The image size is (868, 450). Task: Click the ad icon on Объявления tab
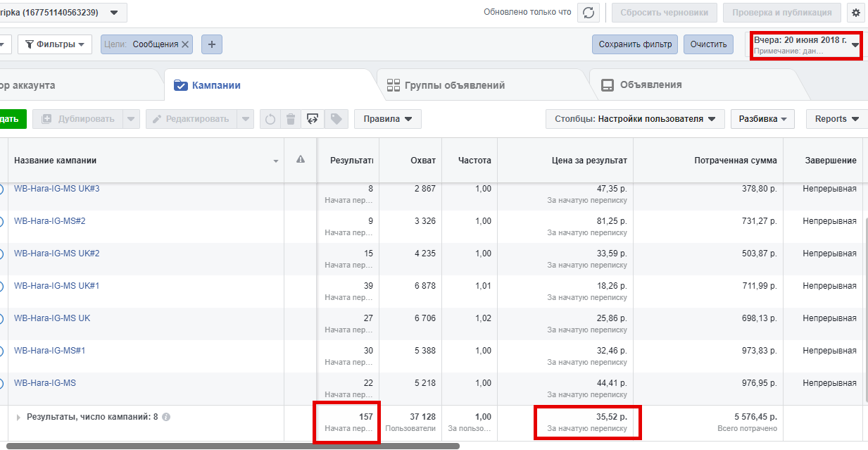[607, 85]
